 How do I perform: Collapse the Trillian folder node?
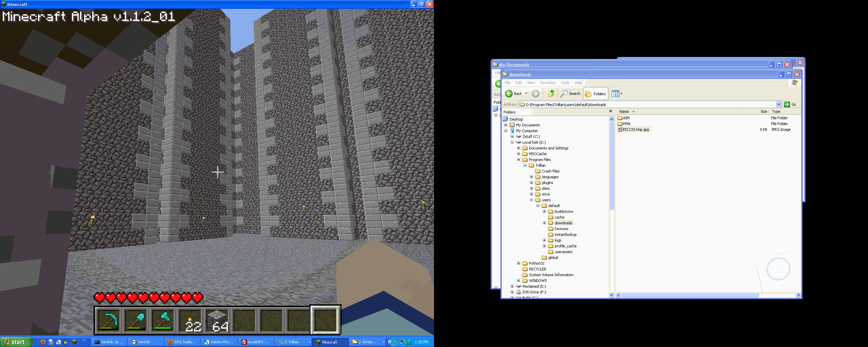525,165
